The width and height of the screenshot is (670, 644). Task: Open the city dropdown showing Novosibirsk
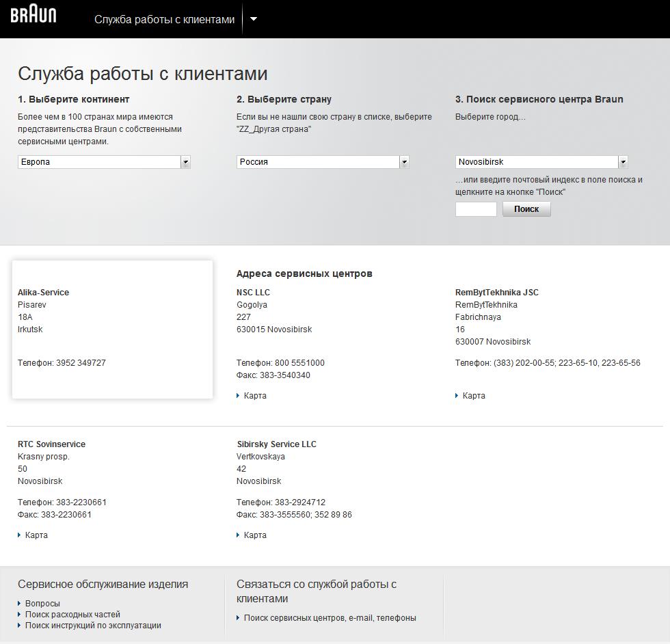(x=541, y=162)
